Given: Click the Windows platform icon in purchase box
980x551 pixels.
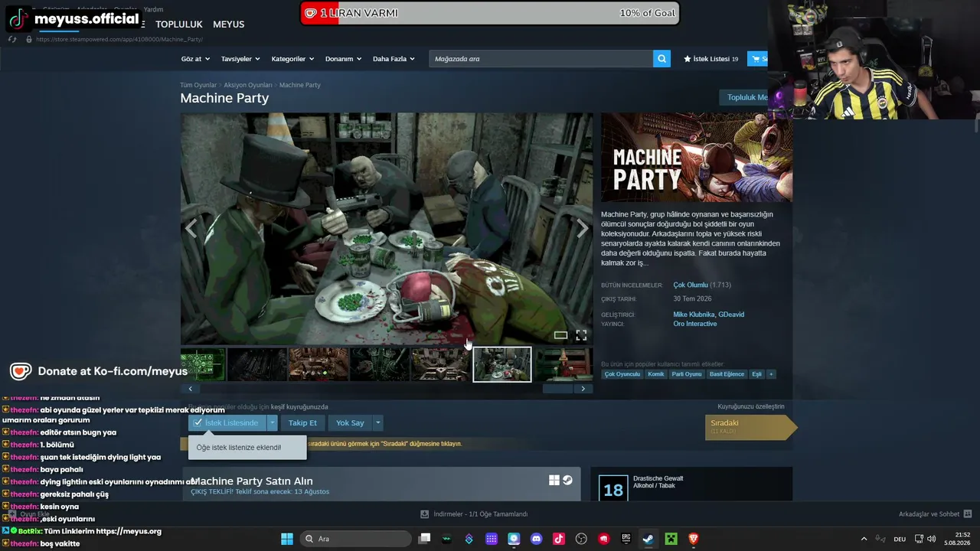Looking at the screenshot, I should pos(554,481).
